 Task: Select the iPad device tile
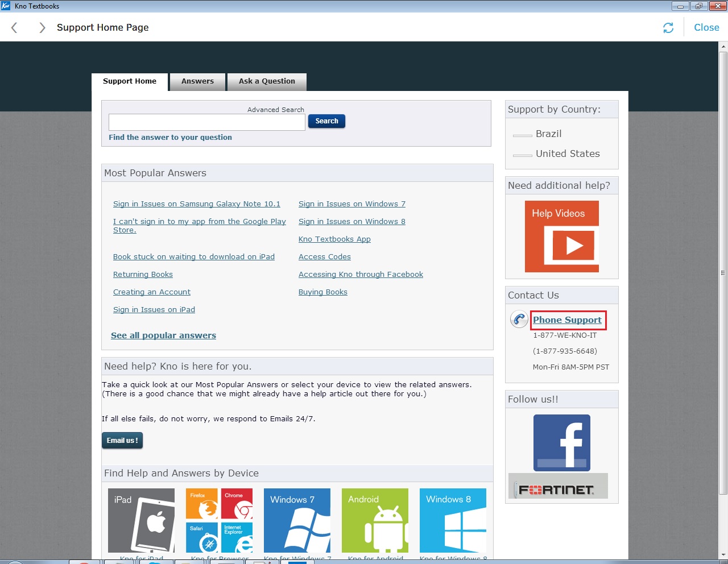point(142,520)
